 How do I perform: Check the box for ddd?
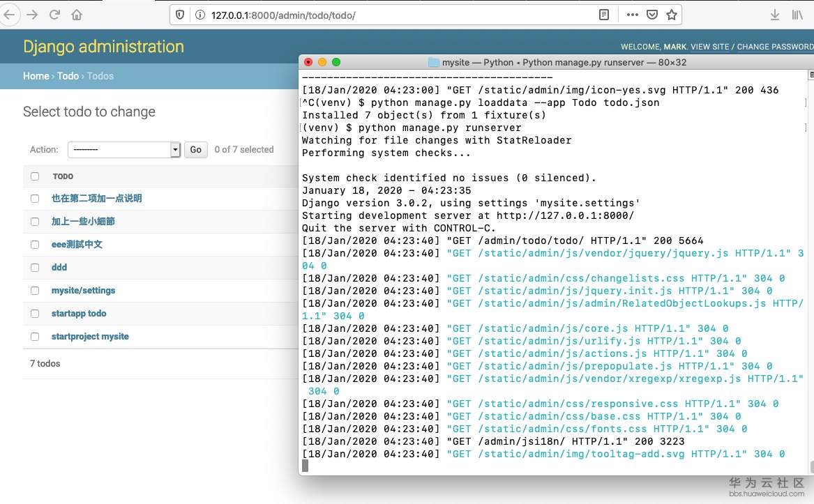(35, 268)
